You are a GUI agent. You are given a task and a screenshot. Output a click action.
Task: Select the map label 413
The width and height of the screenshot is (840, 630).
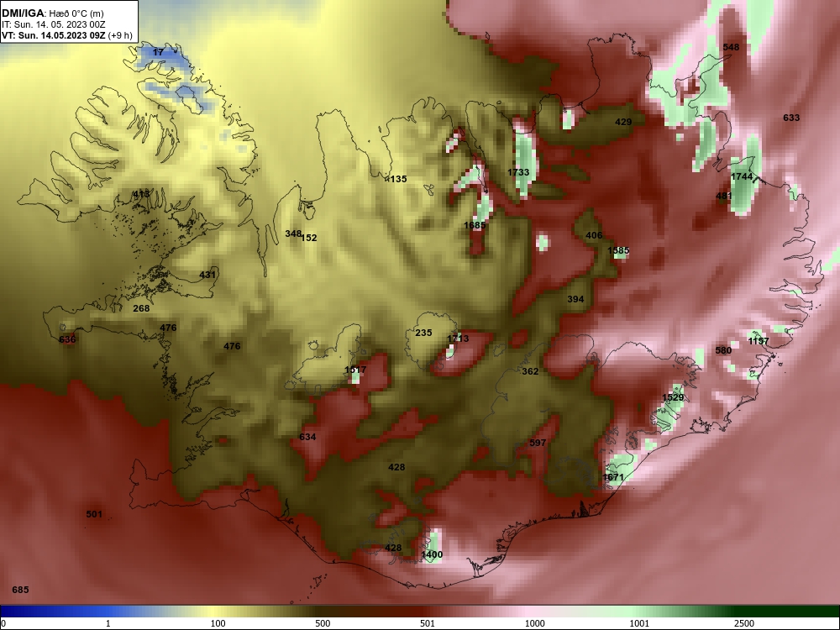point(141,194)
